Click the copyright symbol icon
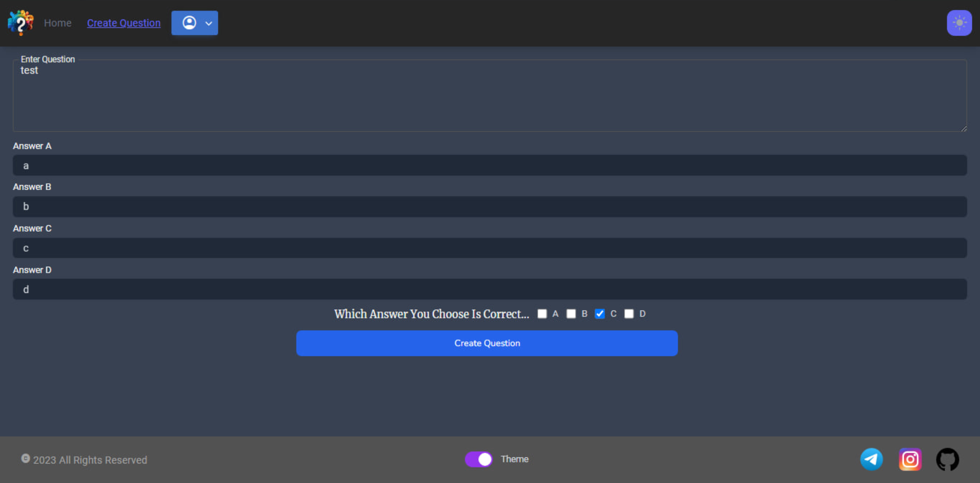980x483 pixels. tap(25, 458)
